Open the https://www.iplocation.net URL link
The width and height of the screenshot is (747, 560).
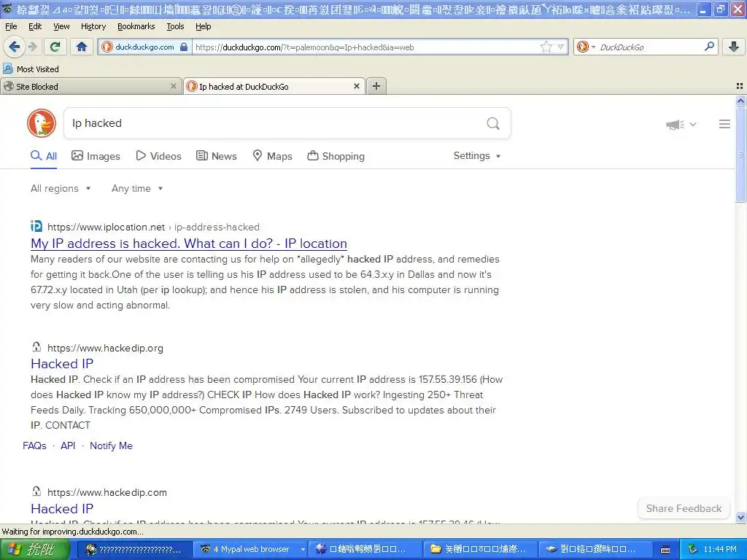point(106,227)
